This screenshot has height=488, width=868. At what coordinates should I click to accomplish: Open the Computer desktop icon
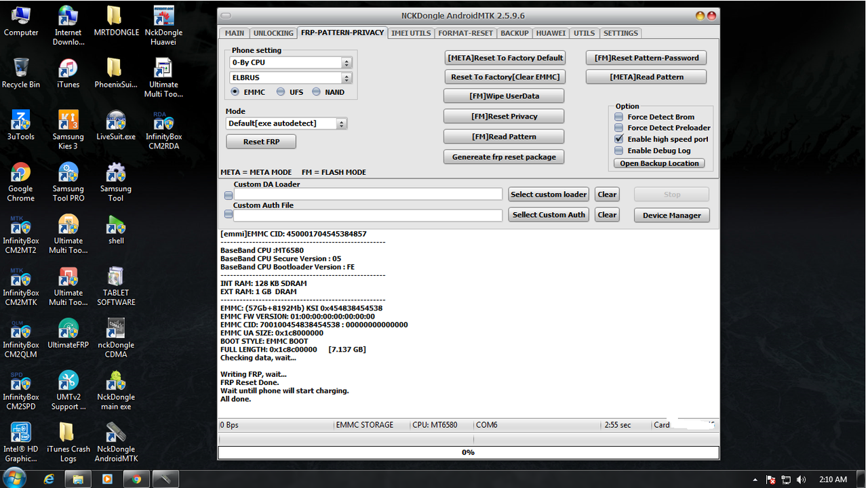click(x=21, y=21)
